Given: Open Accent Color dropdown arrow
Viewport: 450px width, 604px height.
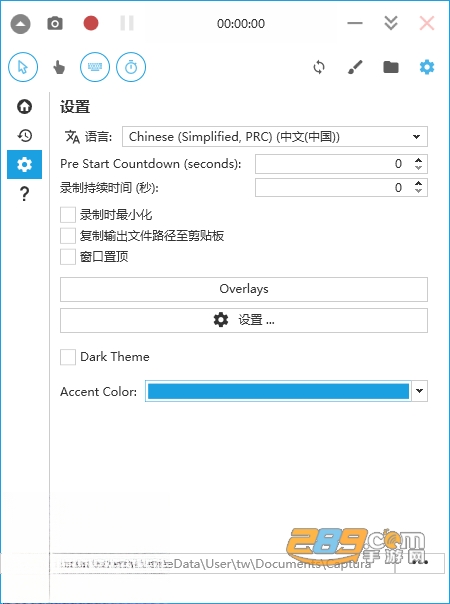Looking at the screenshot, I should coord(420,391).
